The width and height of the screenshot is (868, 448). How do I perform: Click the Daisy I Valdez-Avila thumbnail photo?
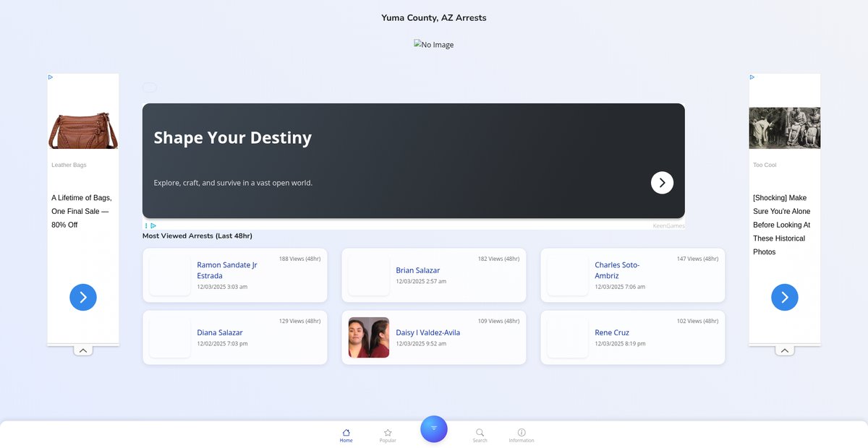(369, 337)
